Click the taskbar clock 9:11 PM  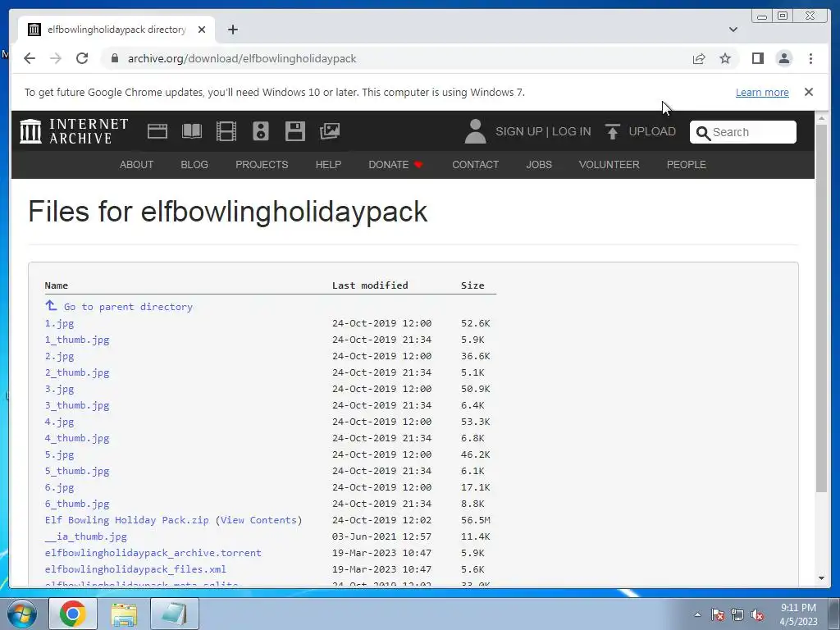798,608
